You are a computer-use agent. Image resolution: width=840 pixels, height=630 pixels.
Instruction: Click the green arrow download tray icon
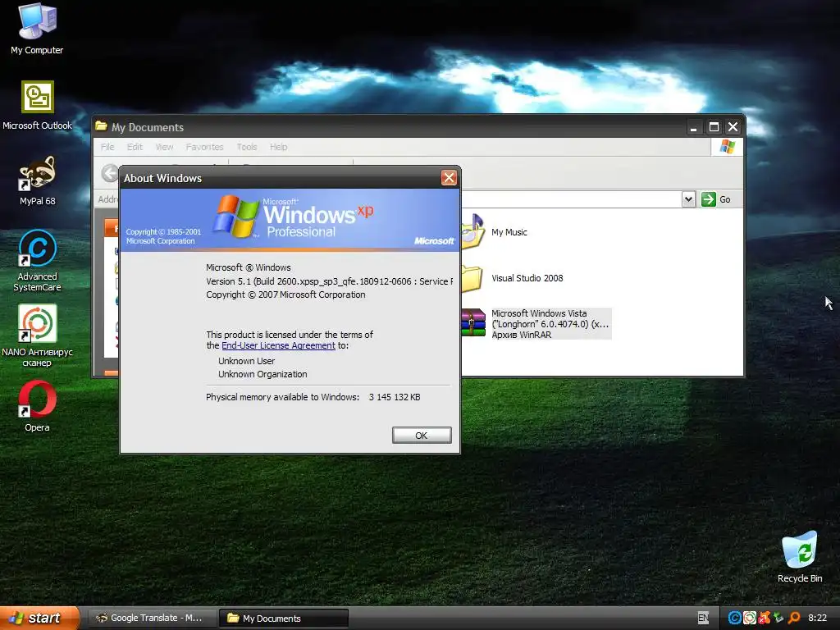pos(778,618)
